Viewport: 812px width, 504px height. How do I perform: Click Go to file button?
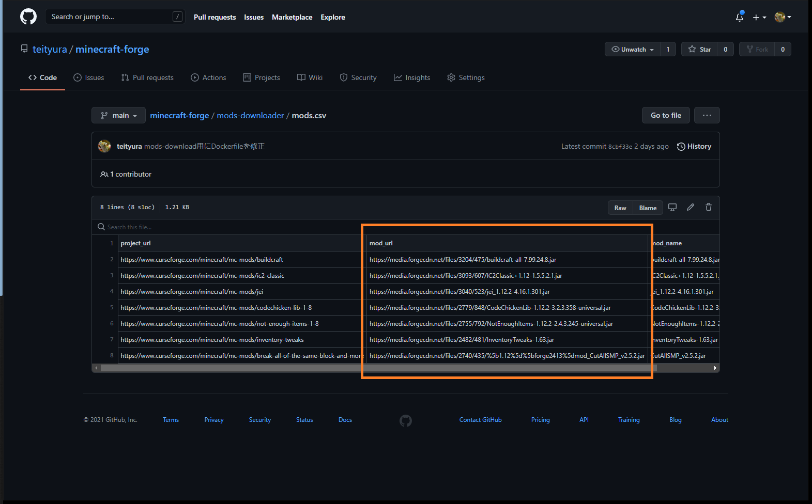click(666, 115)
